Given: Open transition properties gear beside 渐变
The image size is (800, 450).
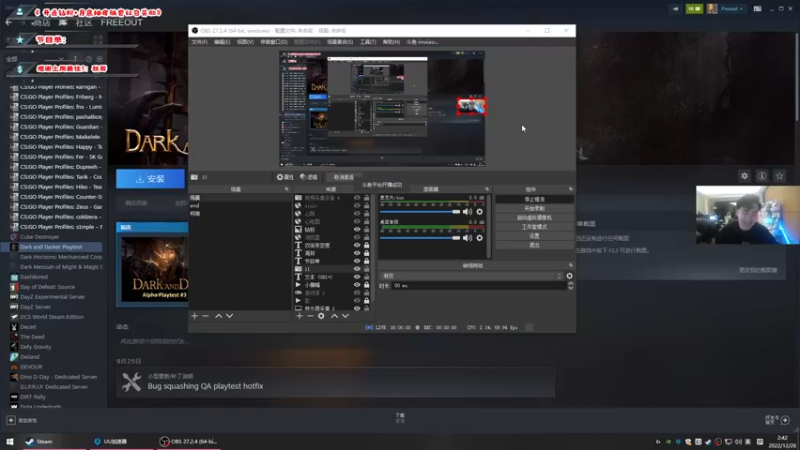Looking at the screenshot, I should tap(569, 276).
